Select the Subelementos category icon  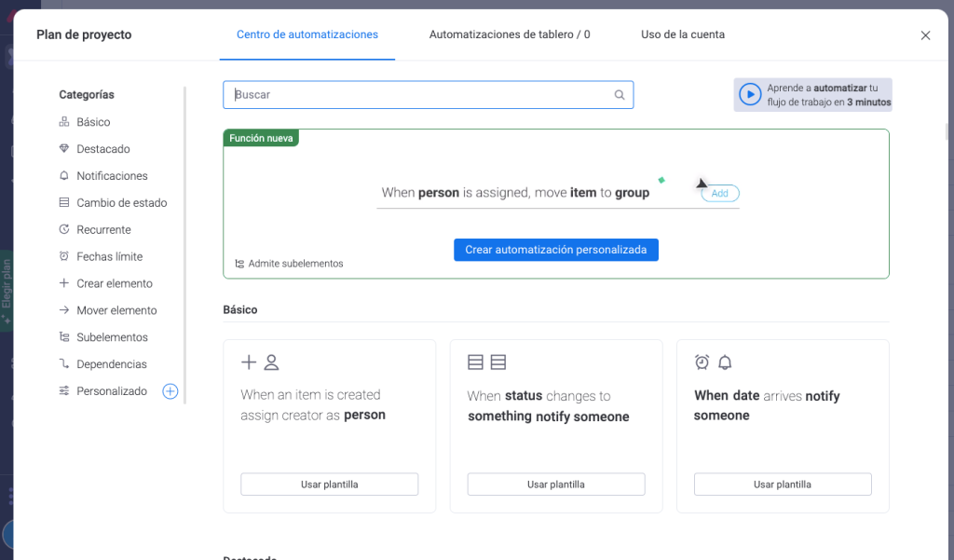tap(64, 337)
